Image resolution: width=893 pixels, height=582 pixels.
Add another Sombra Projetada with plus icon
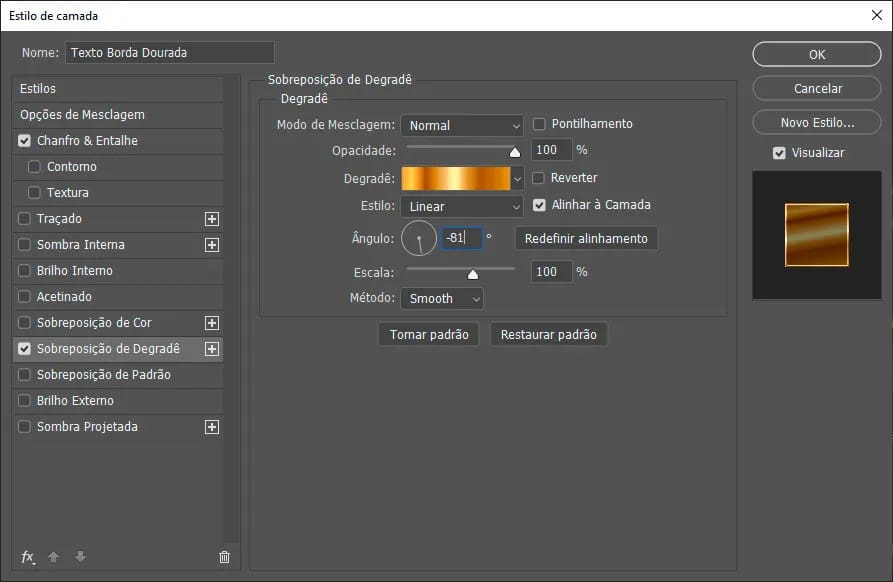[212, 427]
